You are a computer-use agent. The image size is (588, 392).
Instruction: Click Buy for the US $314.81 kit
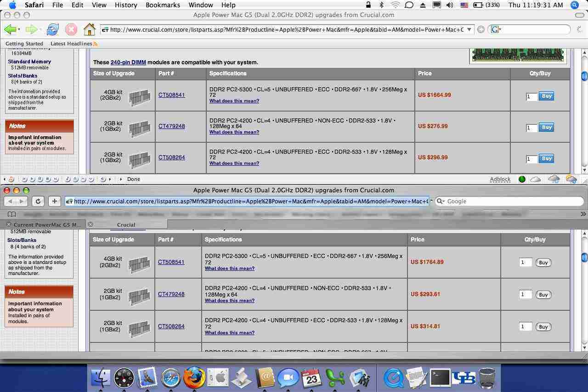click(543, 327)
